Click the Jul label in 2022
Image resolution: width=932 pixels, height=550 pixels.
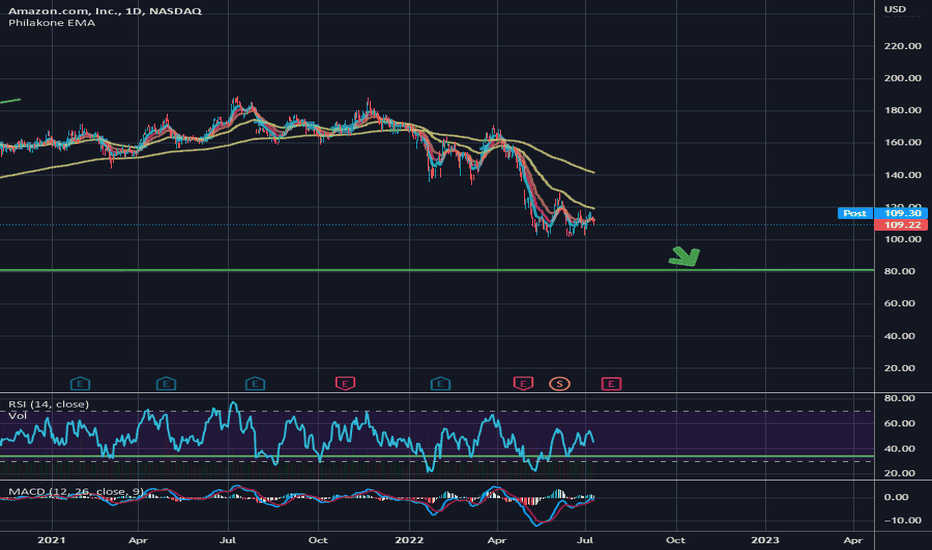[x=585, y=540]
